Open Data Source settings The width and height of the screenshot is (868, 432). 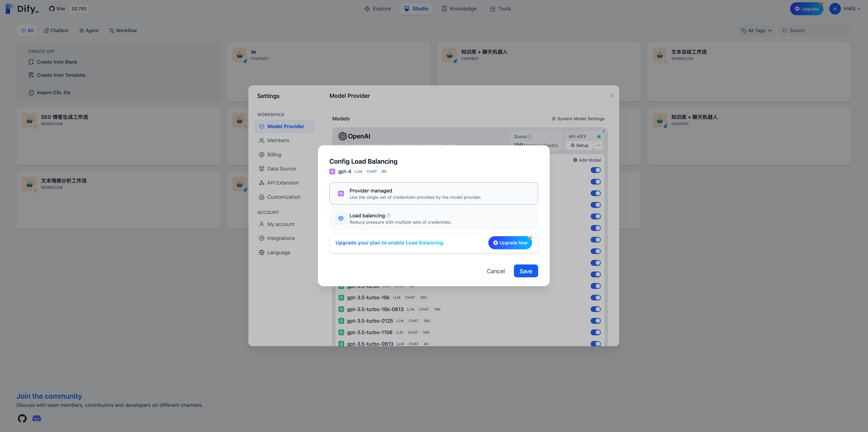point(284,169)
